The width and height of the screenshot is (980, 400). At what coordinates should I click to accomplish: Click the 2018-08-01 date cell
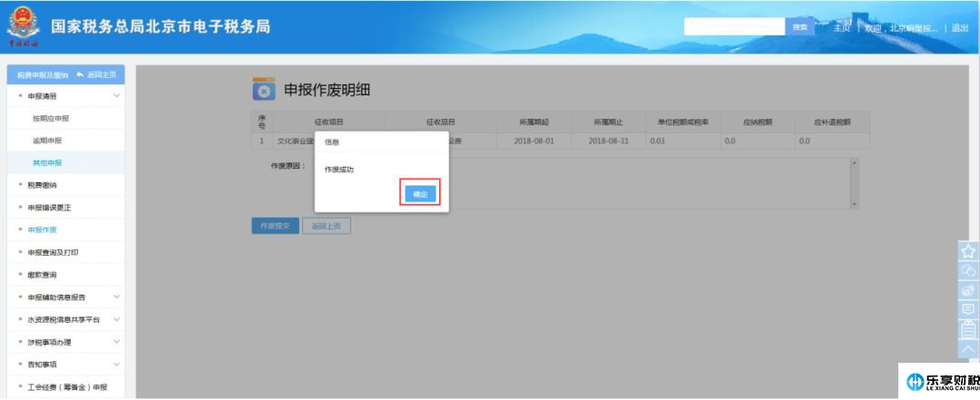point(534,141)
